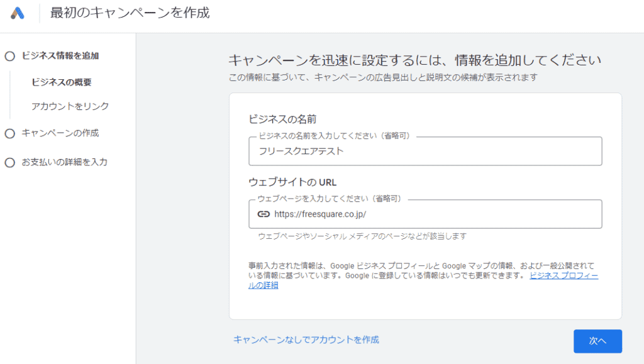Click step circle beside お支払いの詳細を入力

9,162
